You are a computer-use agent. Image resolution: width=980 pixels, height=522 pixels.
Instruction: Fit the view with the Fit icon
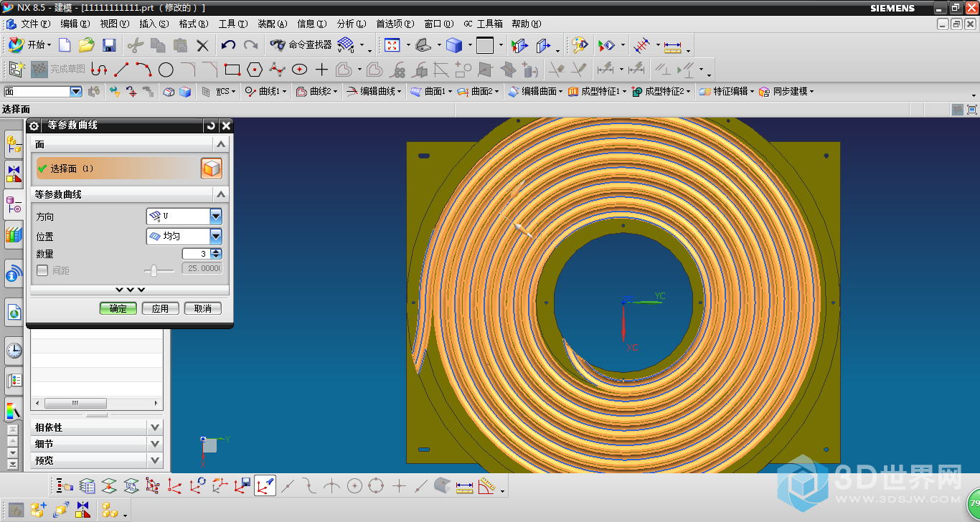click(x=392, y=45)
